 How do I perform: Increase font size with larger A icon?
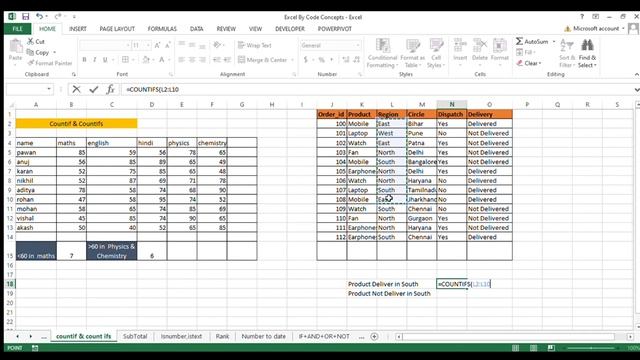click(157, 45)
